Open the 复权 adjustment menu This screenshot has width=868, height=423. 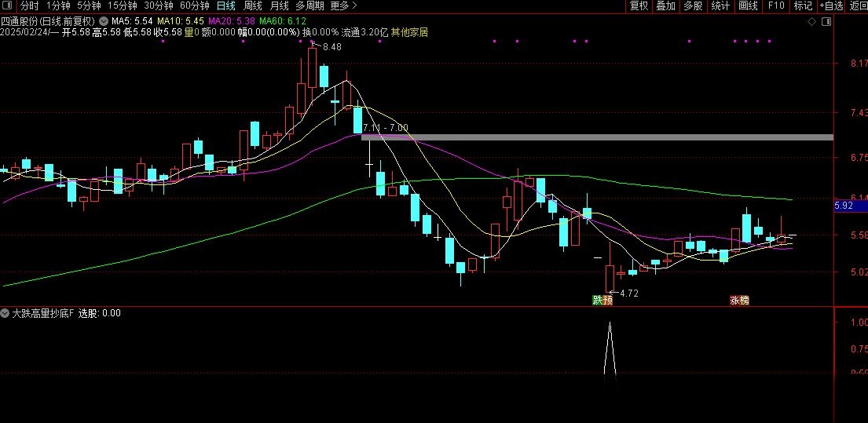pyautogui.click(x=639, y=5)
